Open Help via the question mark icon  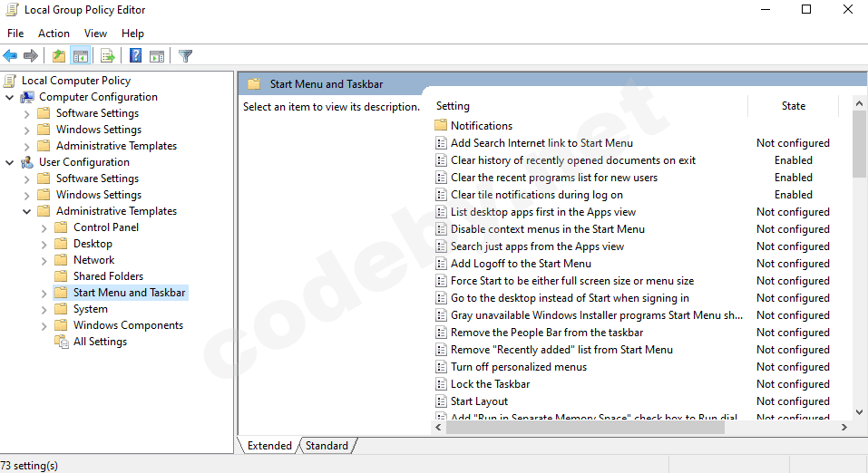click(x=135, y=56)
